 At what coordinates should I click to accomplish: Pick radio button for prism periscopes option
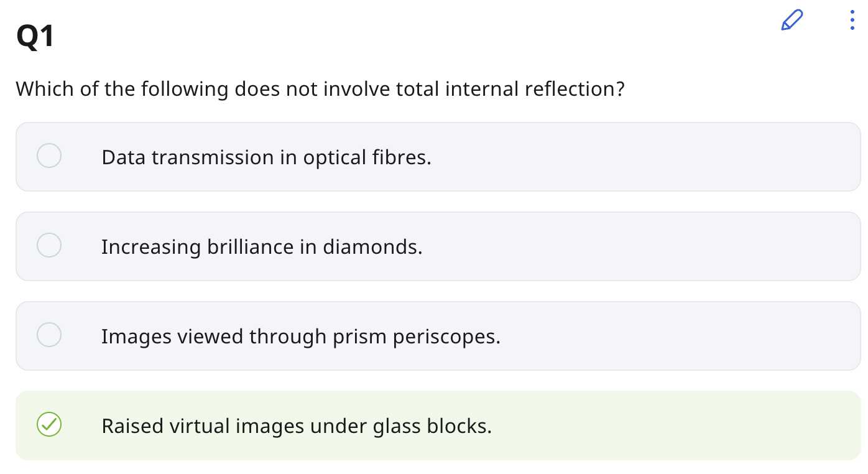click(49, 335)
